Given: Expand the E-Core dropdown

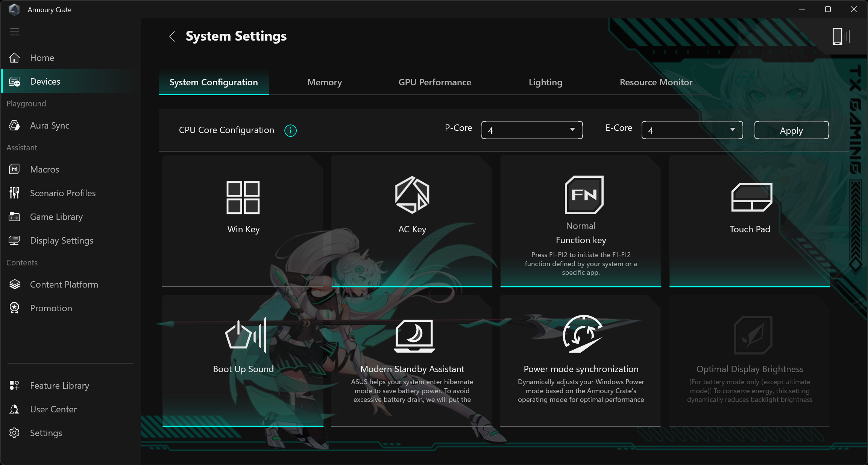Looking at the screenshot, I should point(692,130).
